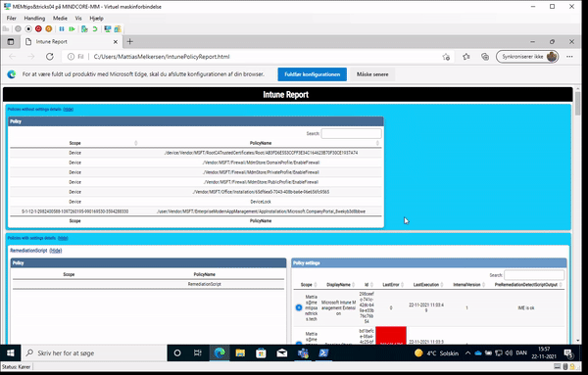The width and height of the screenshot is (588, 375).
Task: Open the Handling menu
Action: (34, 18)
